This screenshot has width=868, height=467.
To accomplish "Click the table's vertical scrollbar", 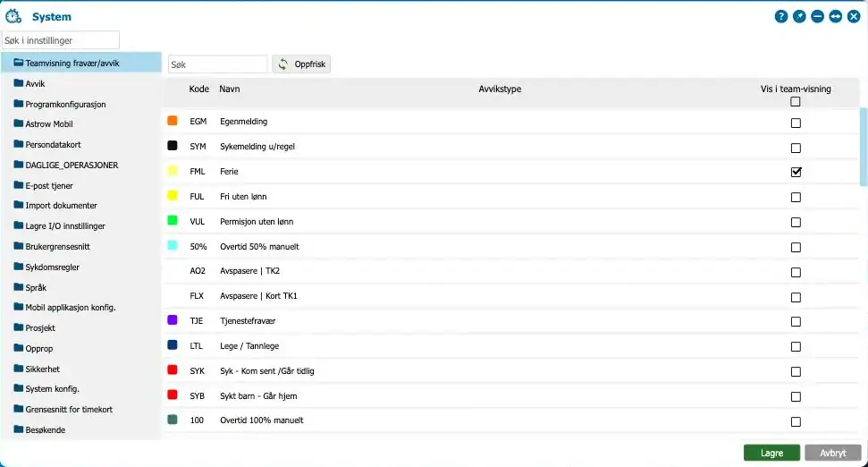I will [x=864, y=147].
